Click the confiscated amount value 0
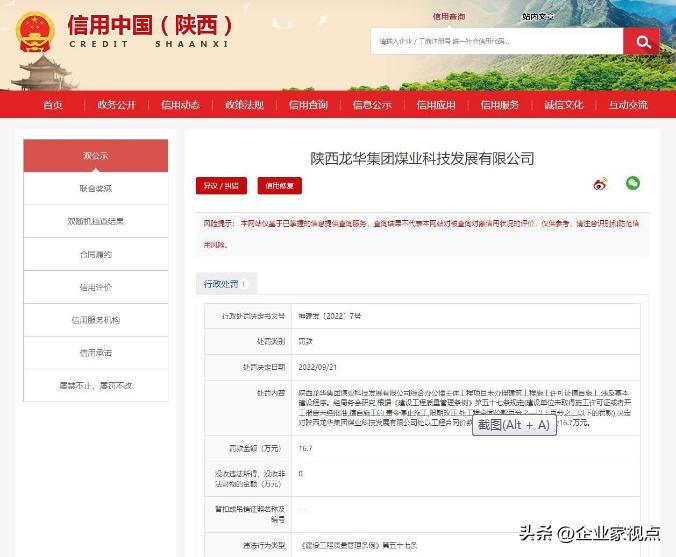676x557 pixels. 300,474
